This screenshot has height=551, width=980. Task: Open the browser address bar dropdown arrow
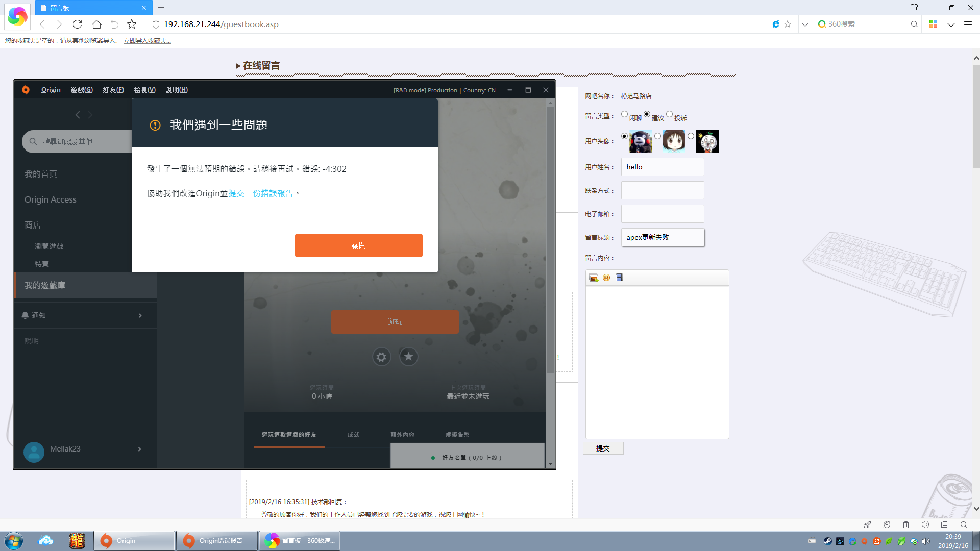pos(805,24)
